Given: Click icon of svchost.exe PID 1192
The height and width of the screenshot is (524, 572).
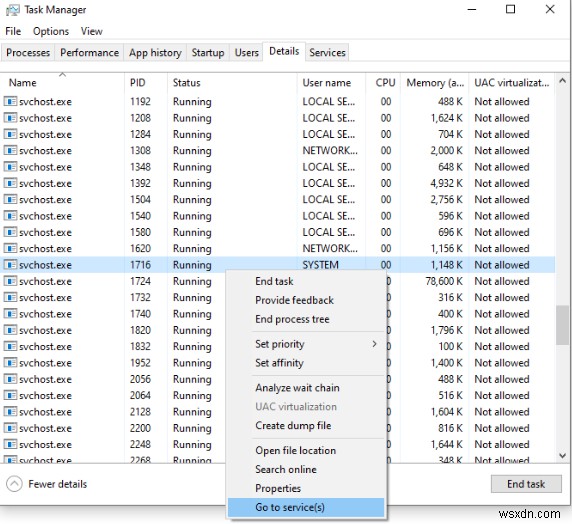Looking at the screenshot, I should (x=10, y=101).
